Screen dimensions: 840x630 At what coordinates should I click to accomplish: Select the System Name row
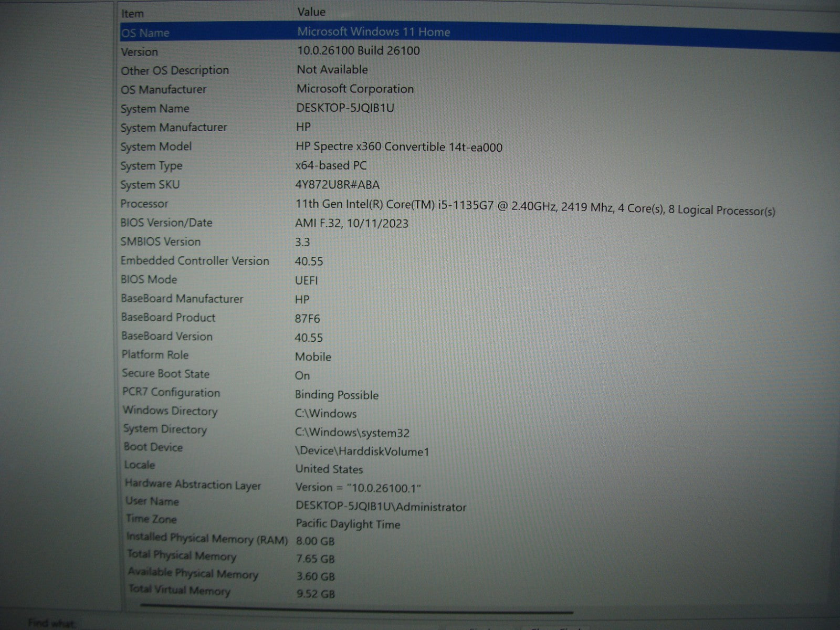point(155,109)
